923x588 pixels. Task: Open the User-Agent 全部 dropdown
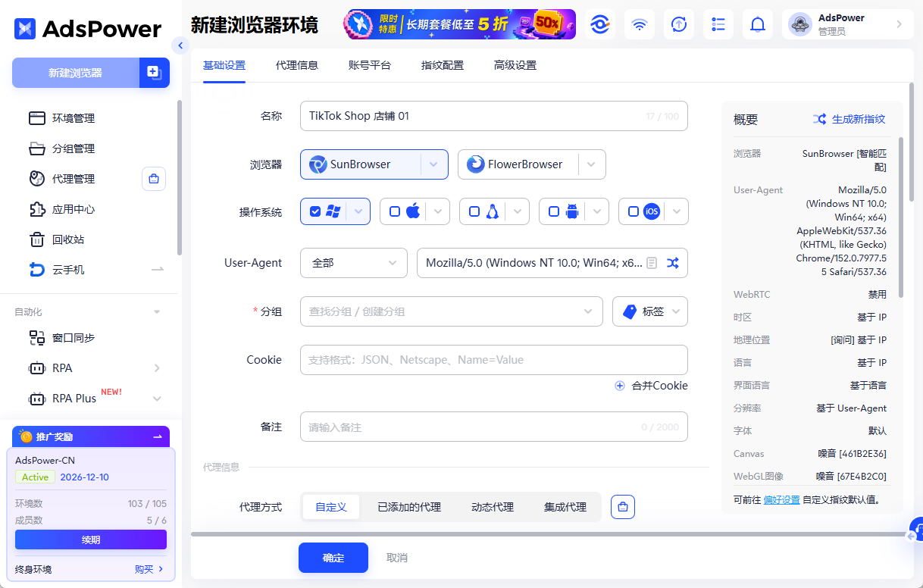pyautogui.click(x=354, y=263)
